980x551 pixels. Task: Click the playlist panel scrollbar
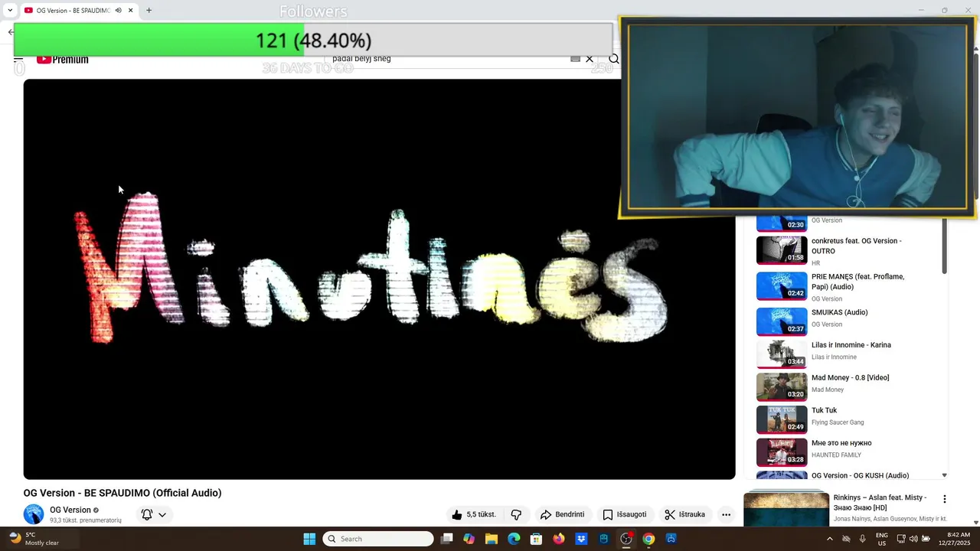click(x=944, y=245)
